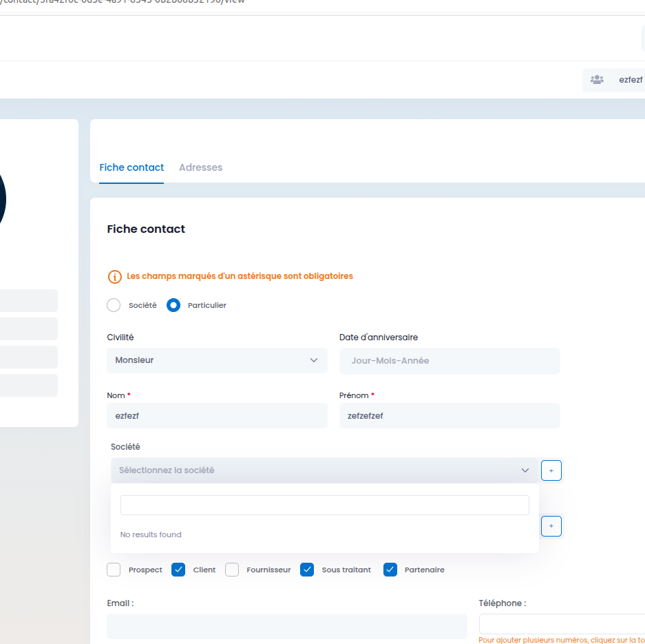Switch to the Adresses tab

200,167
